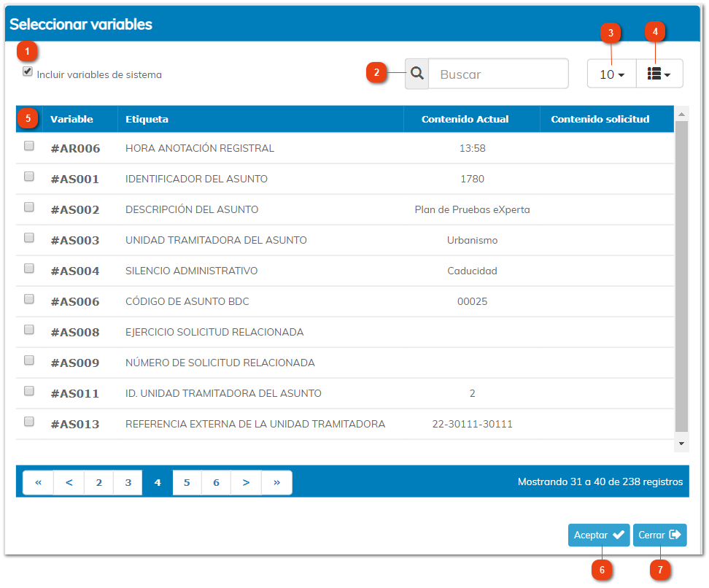The width and height of the screenshot is (709, 588).
Task: Click the magnifying glass search icon
Action: [x=417, y=74]
